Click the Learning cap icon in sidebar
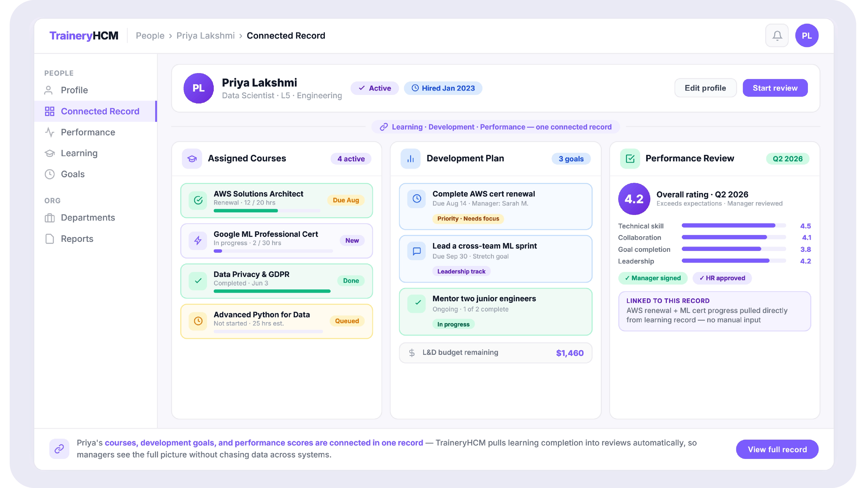This screenshot has height=488, width=868. 49,153
